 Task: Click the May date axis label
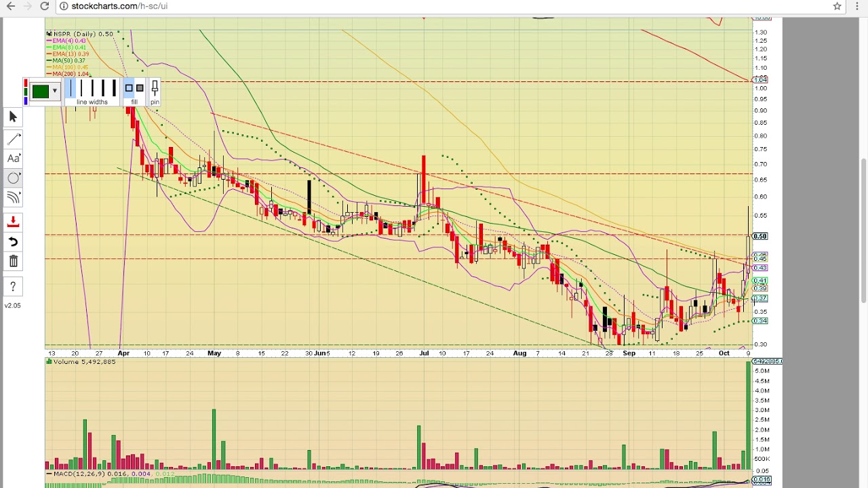point(214,353)
